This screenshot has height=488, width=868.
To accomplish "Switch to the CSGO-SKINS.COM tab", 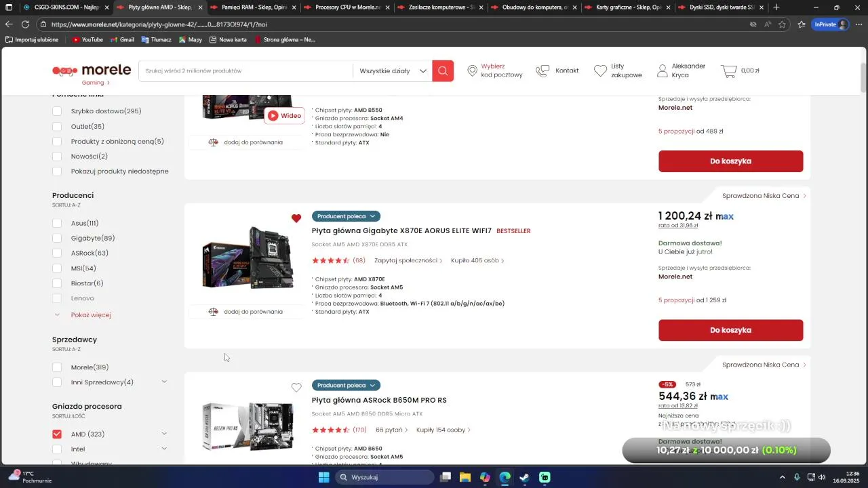I will click(x=66, y=7).
